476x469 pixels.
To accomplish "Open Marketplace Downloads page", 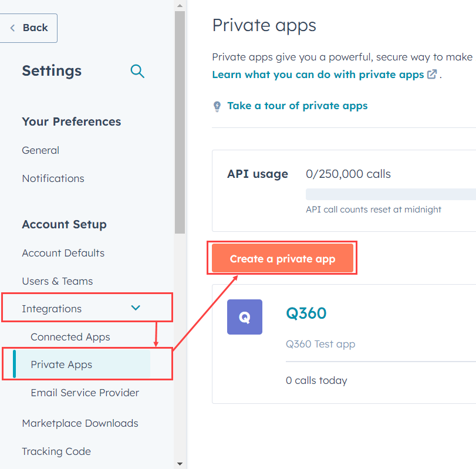I will [x=80, y=423].
